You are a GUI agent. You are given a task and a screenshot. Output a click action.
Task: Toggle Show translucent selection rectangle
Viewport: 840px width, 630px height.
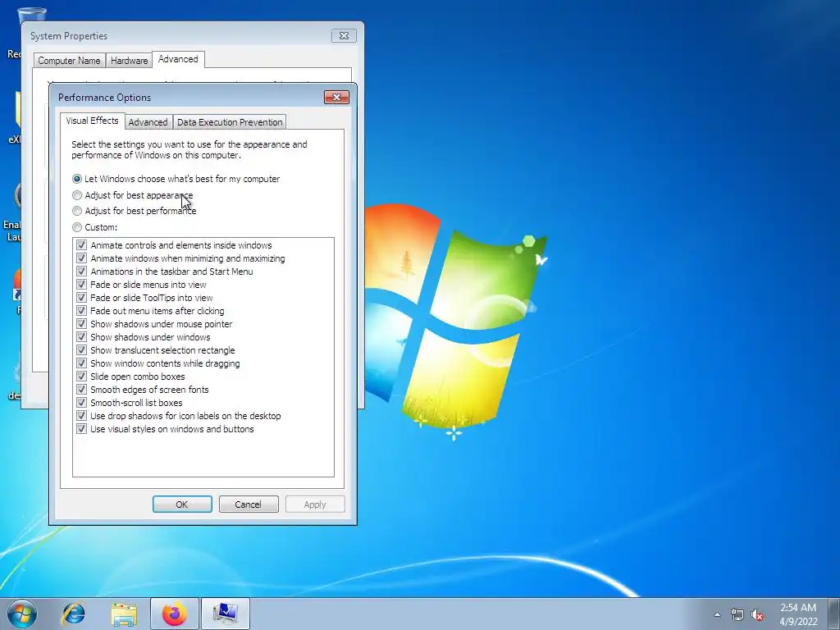[81, 350]
